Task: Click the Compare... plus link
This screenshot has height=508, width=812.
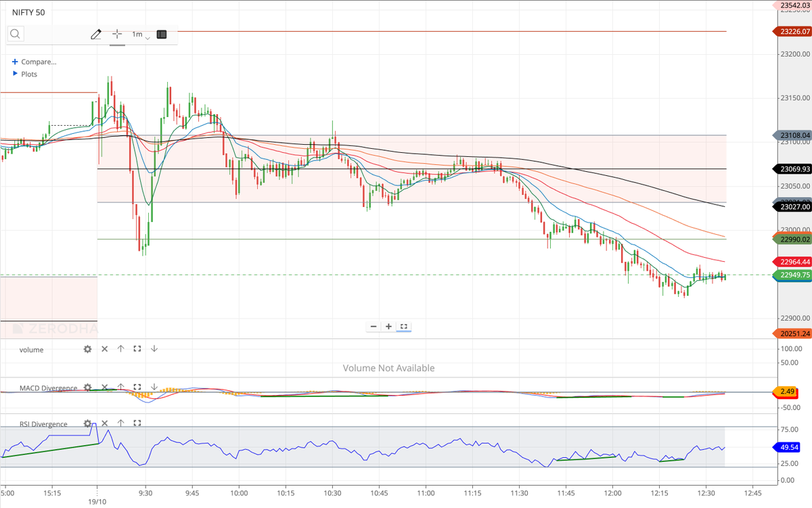Action: coord(35,62)
